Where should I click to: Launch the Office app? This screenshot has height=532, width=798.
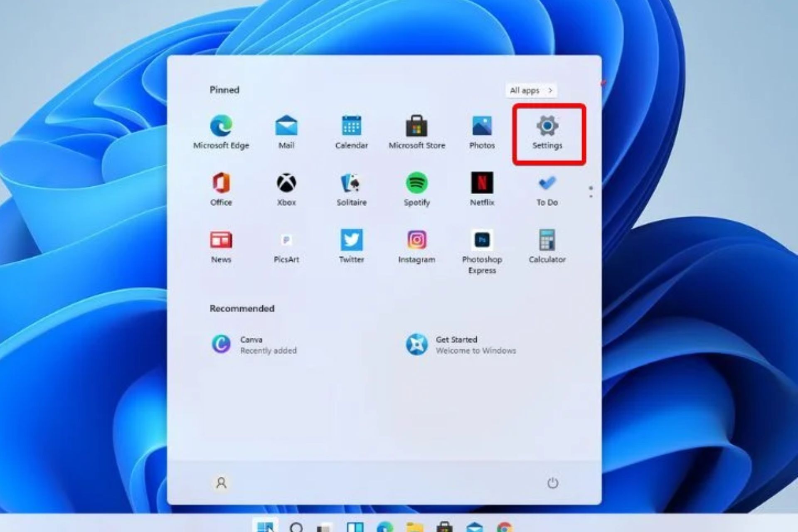pos(221,189)
